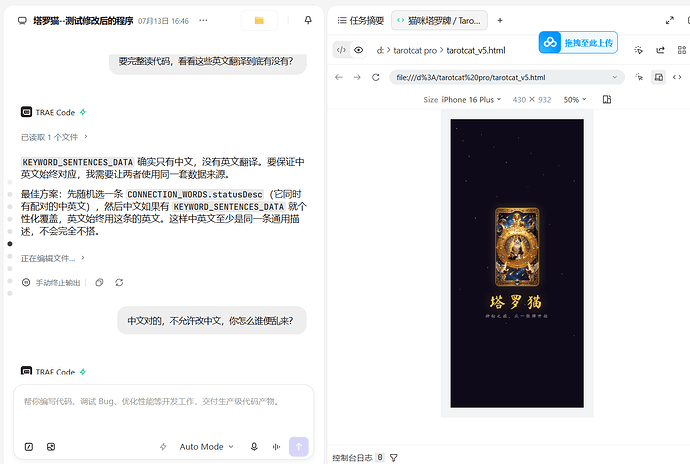Click the chat bubble icon beside the title
The image size is (690, 464).
[22, 21]
